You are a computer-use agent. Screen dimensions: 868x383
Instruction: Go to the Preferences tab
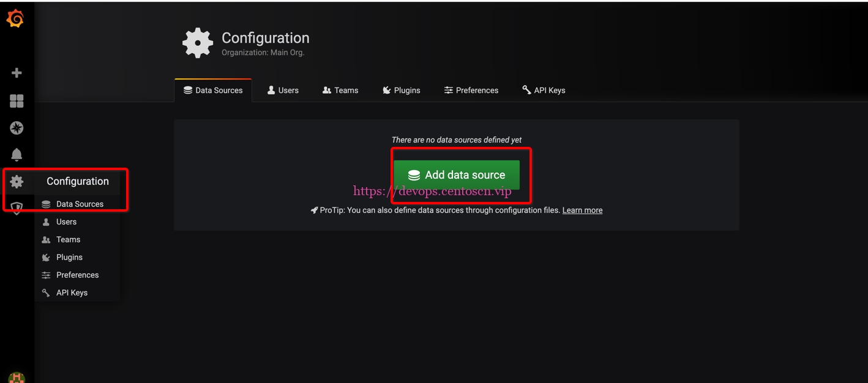tap(471, 90)
